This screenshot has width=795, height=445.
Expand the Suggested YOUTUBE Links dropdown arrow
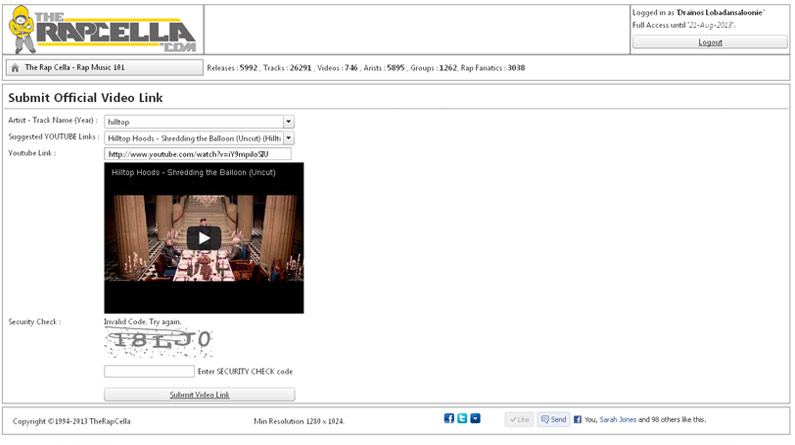[288, 138]
